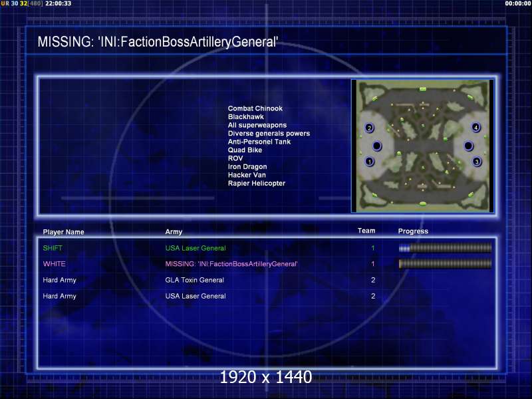Click the 'Army' column header
Image resolution: width=532 pixels, height=399 pixels.
(174, 231)
